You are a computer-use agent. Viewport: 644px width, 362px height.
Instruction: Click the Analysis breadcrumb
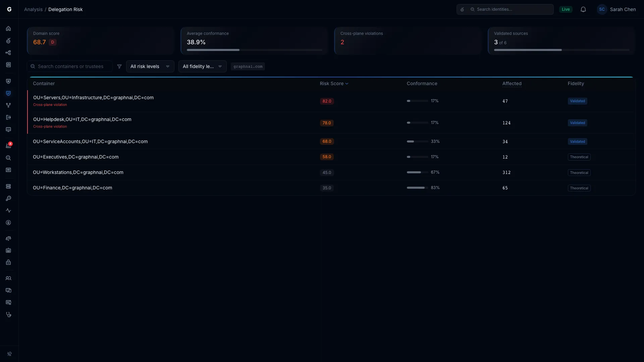[x=33, y=9]
